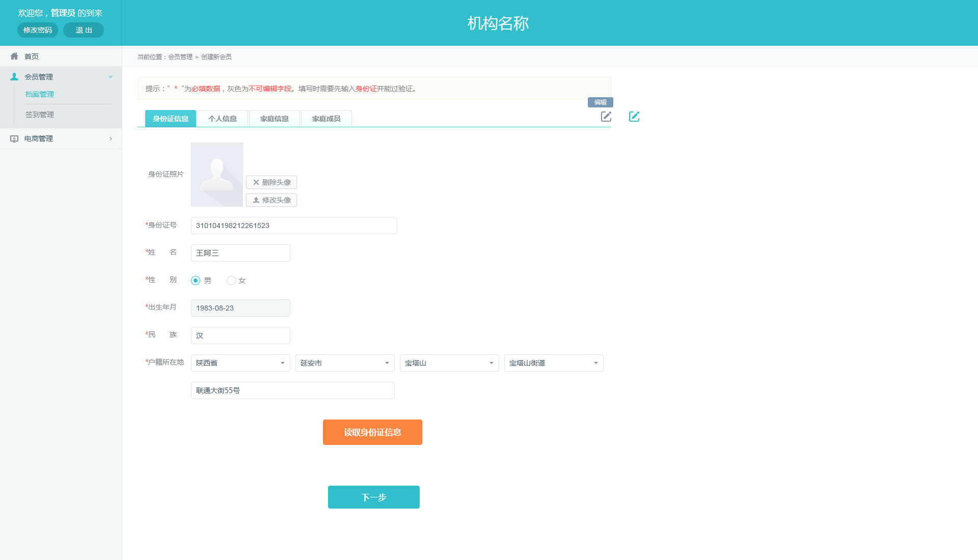Switch to the 家庭成员 tab
The image size is (978, 560).
pyautogui.click(x=327, y=119)
